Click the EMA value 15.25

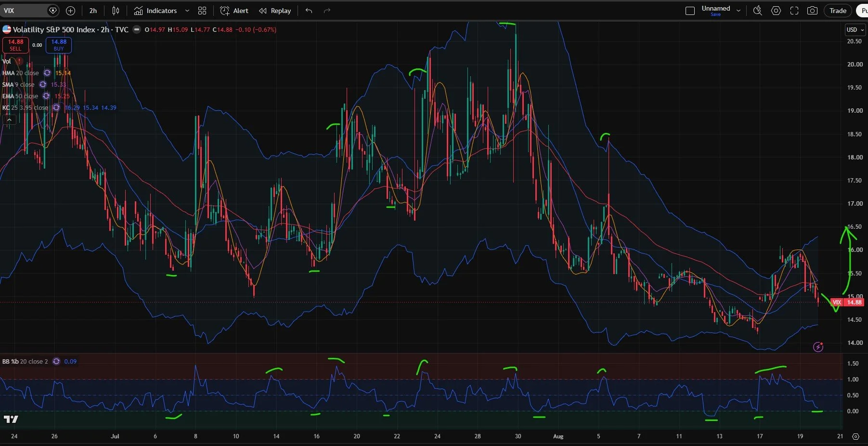click(x=62, y=96)
